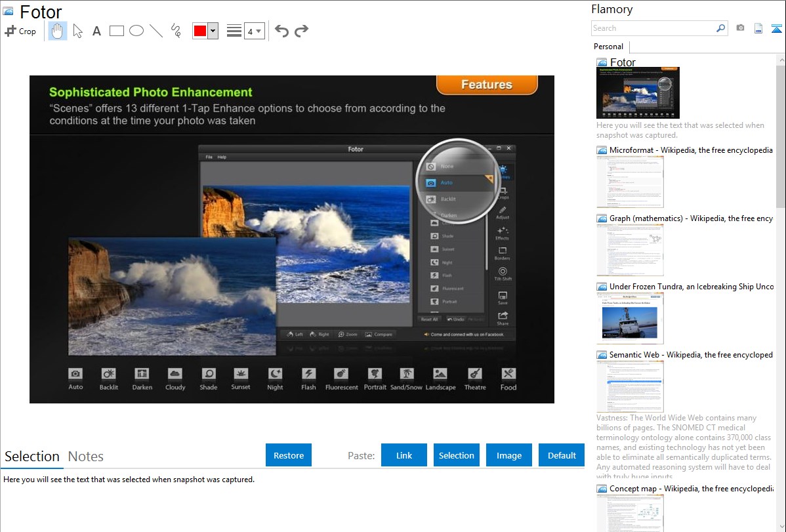This screenshot has height=532, width=786.
Task: Click the Paste Link button
Action: 404,455
